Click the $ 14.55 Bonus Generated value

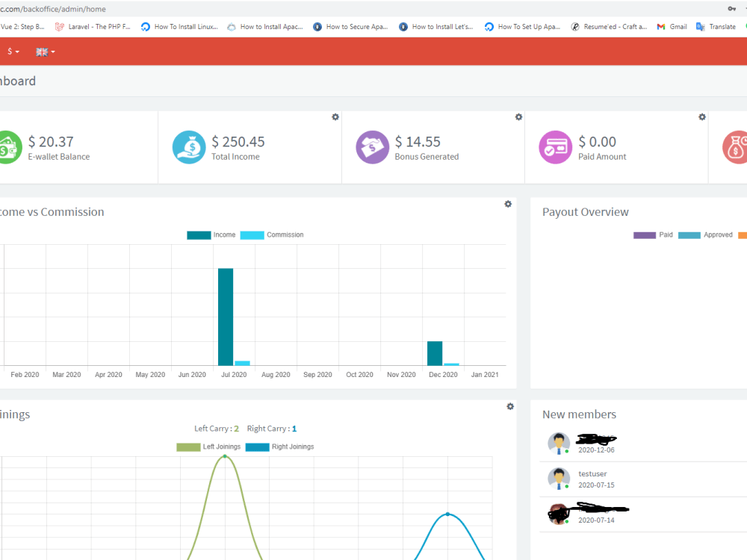[x=418, y=141]
